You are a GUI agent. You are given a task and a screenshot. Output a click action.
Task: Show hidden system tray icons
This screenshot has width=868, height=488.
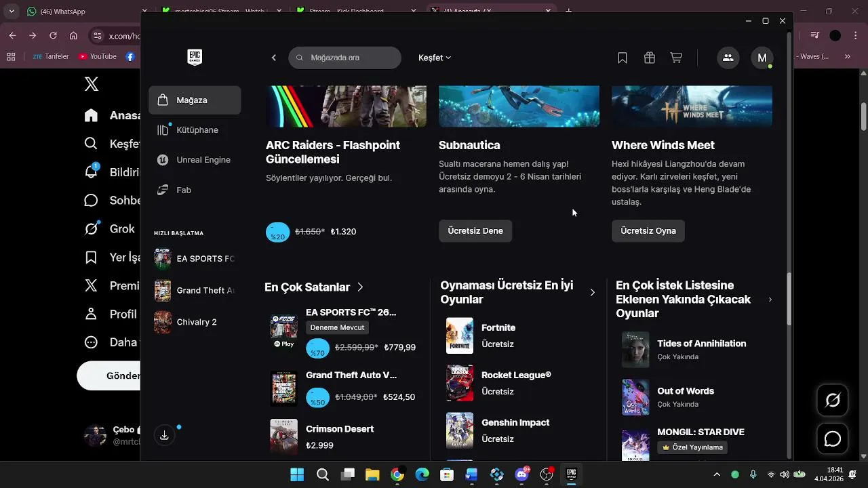(x=717, y=474)
